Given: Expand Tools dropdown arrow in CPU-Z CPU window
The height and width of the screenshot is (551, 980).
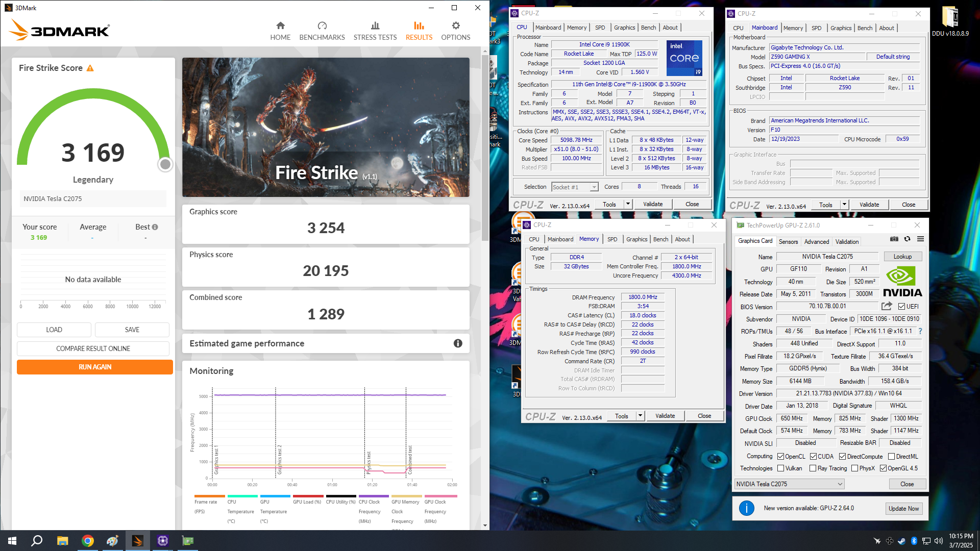Looking at the screenshot, I should pos(628,204).
